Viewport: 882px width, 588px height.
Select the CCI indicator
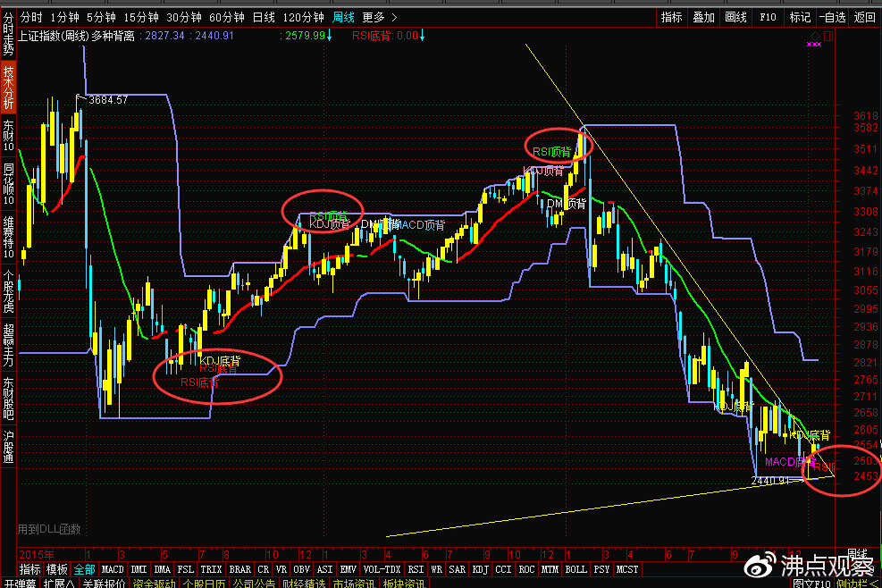tap(503, 569)
